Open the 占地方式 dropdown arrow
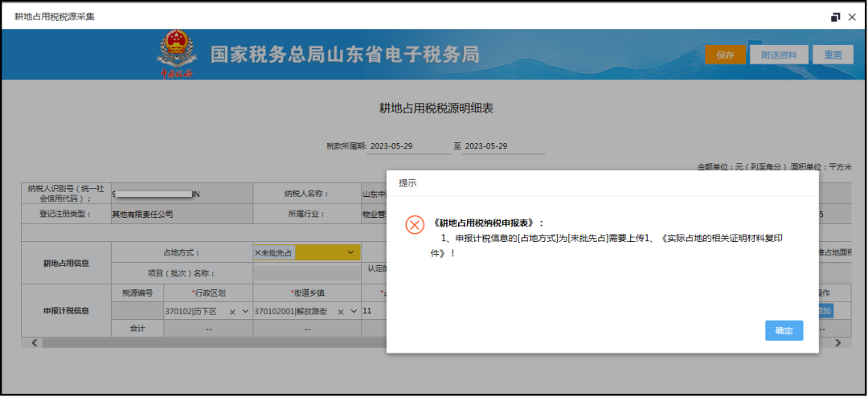Screen dimensions: 868x397 pos(350,252)
